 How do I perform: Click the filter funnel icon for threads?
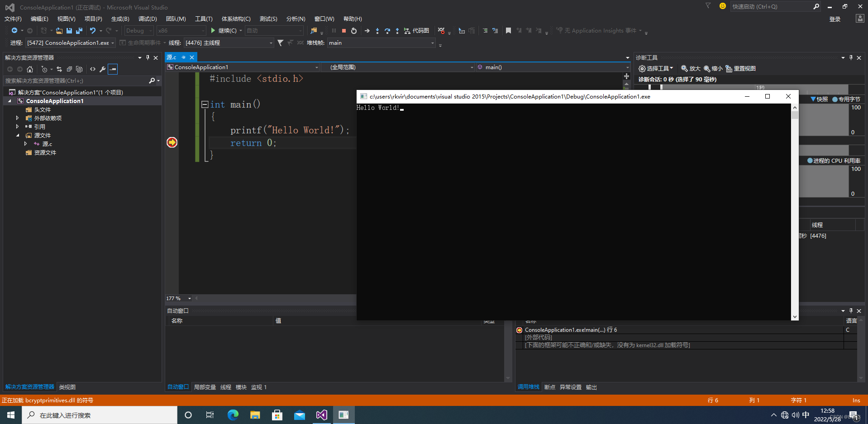point(281,43)
